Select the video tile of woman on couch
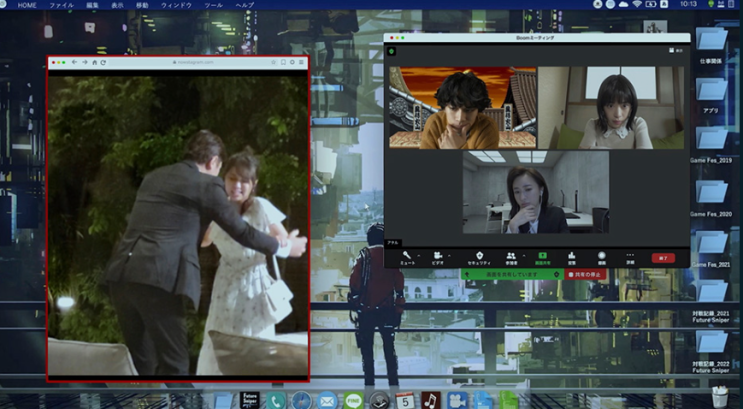The height and width of the screenshot is (409, 743). (x=611, y=108)
